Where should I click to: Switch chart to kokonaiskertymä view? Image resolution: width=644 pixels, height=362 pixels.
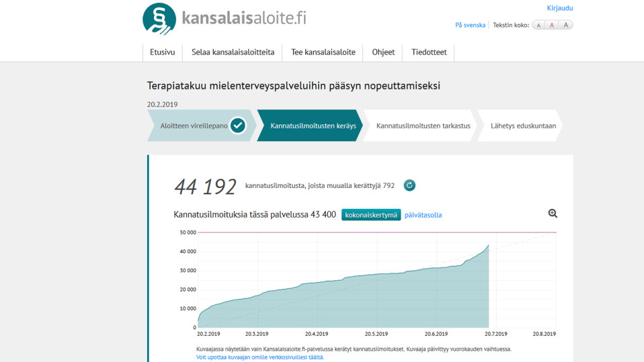[x=371, y=215]
